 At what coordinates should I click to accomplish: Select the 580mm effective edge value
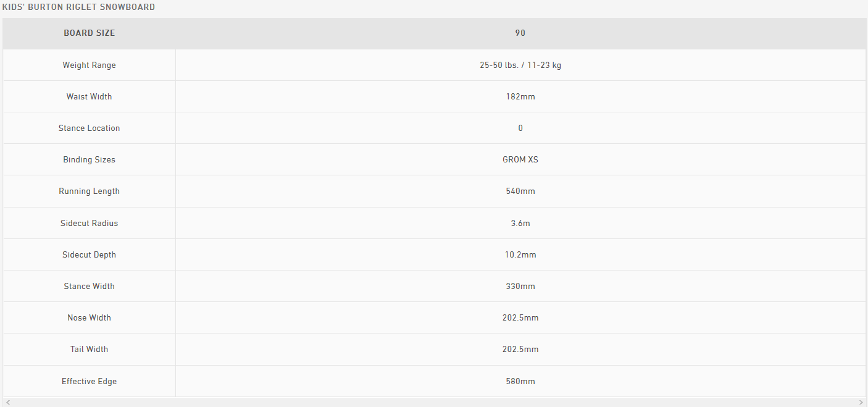pos(520,382)
